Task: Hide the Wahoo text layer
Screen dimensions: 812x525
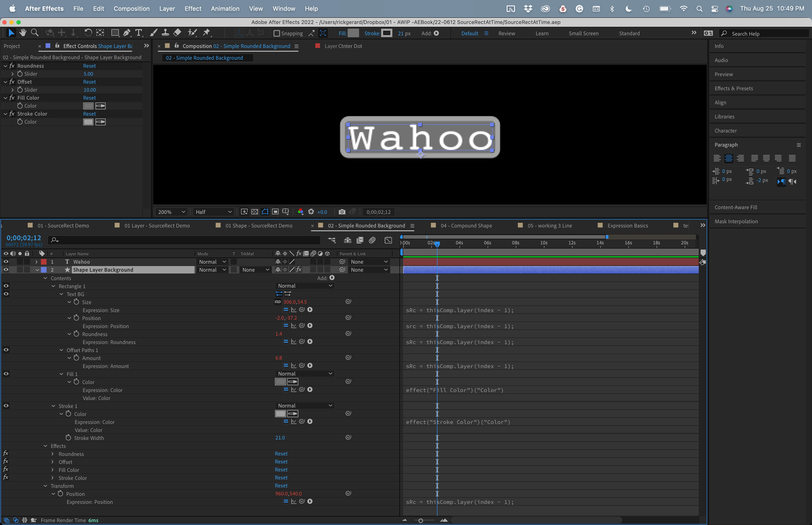Action: coord(6,262)
